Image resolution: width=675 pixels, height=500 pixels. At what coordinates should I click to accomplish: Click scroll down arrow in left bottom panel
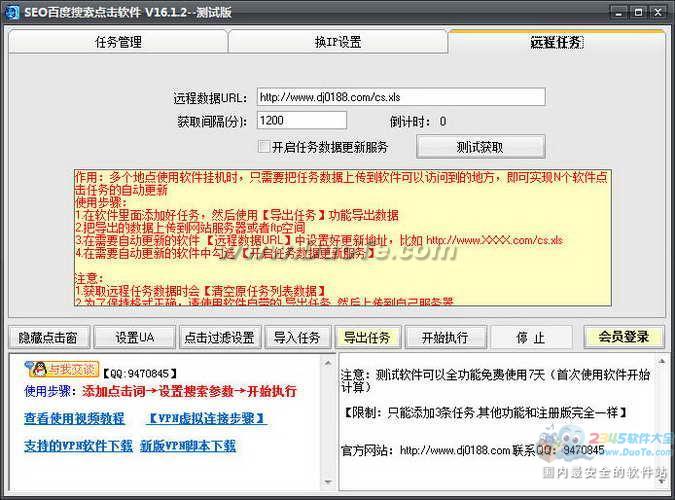[x=328, y=482]
